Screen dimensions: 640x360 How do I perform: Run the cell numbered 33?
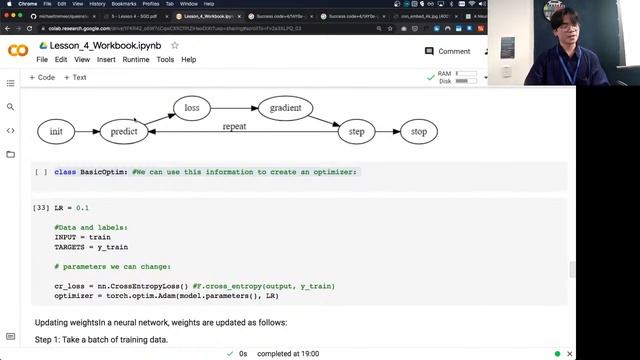point(41,208)
